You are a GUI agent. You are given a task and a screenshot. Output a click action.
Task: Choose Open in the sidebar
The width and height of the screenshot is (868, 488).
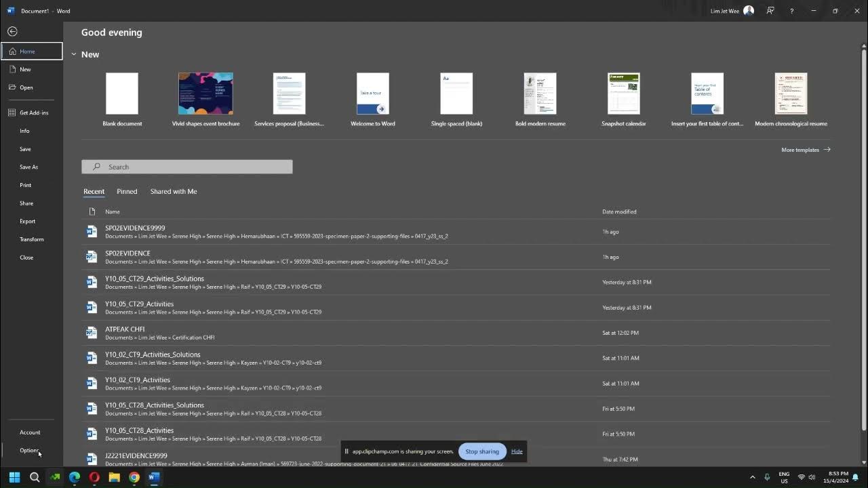[x=32, y=87]
